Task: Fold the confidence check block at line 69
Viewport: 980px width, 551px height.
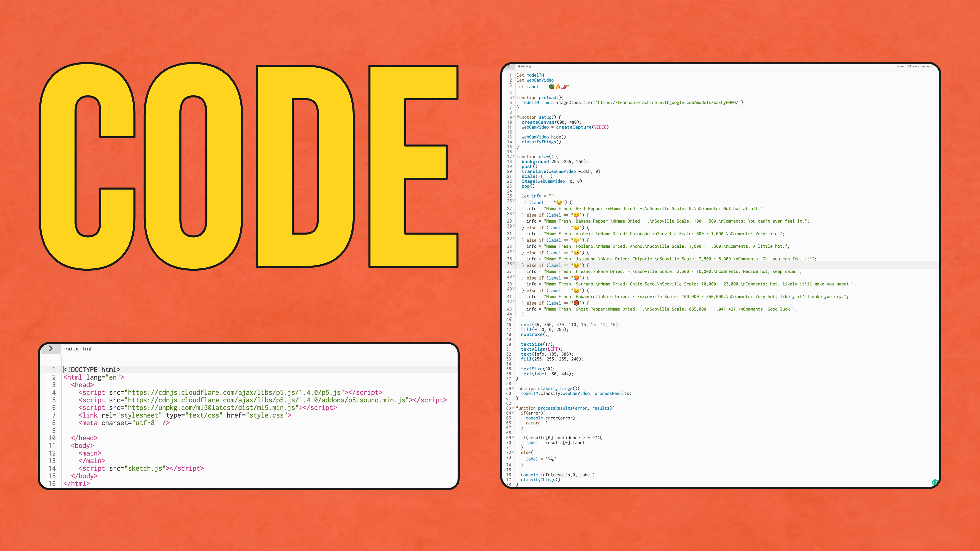Action: tap(513, 438)
